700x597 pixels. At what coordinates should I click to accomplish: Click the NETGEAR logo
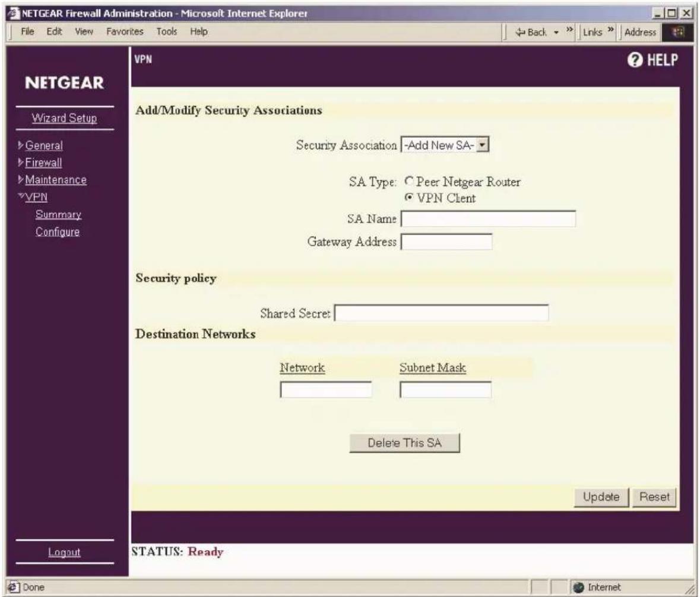click(x=64, y=83)
